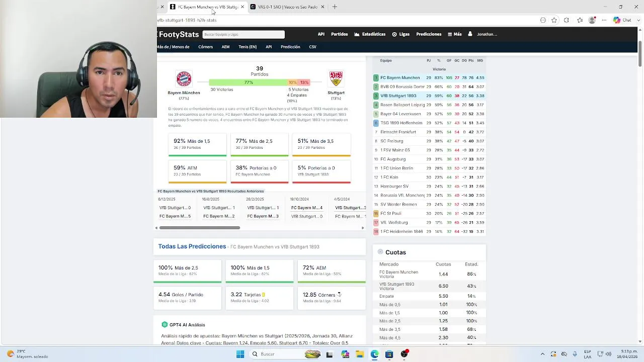Click the PJ column header in table
Screen dimensions: 644x362
point(429,60)
